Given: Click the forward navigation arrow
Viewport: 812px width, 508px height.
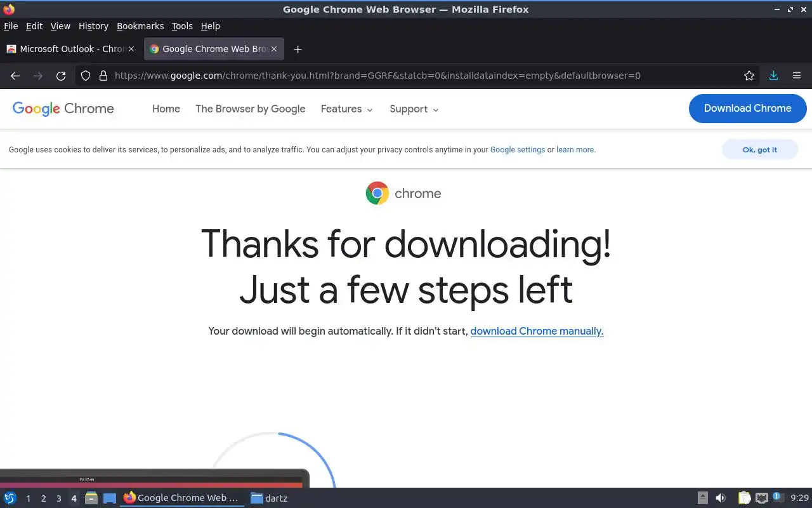Looking at the screenshot, I should coord(38,76).
